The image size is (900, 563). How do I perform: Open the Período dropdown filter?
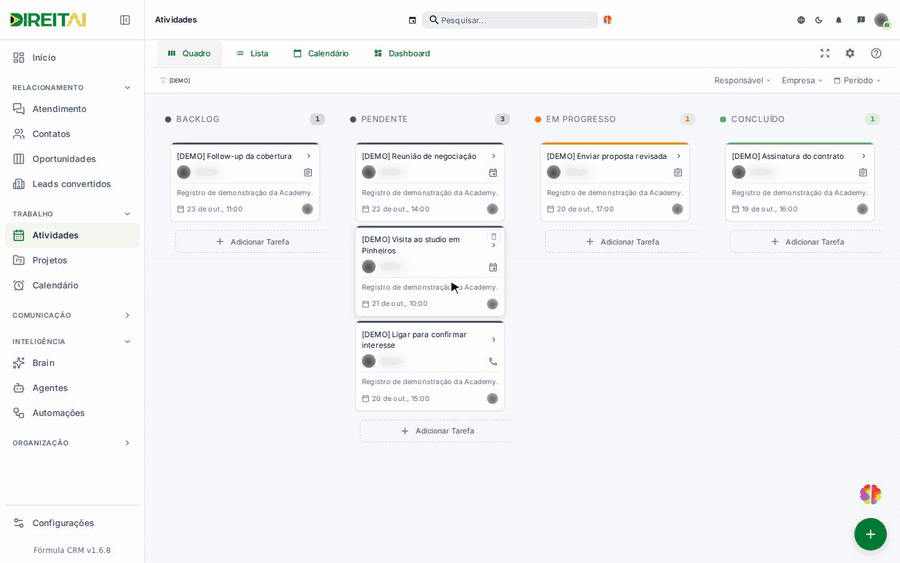coord(857,81)
